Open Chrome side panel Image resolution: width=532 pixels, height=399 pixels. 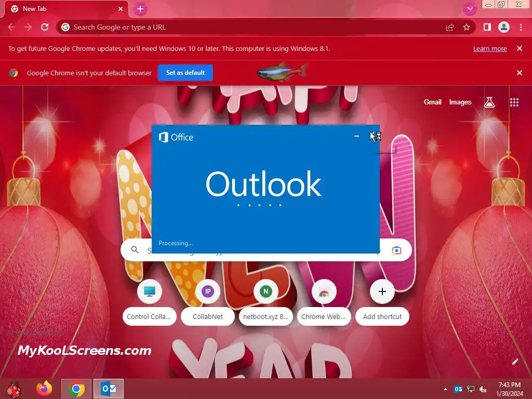(x=487, y=27)
